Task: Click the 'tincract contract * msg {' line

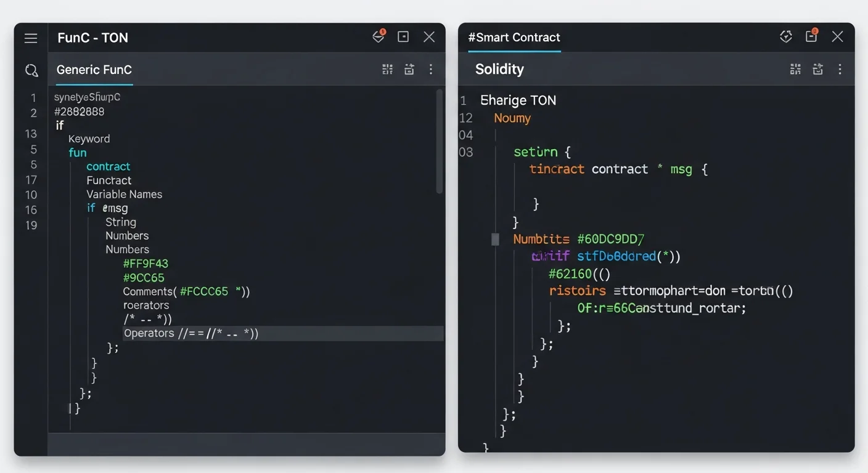Action: [x=618, y=169]
